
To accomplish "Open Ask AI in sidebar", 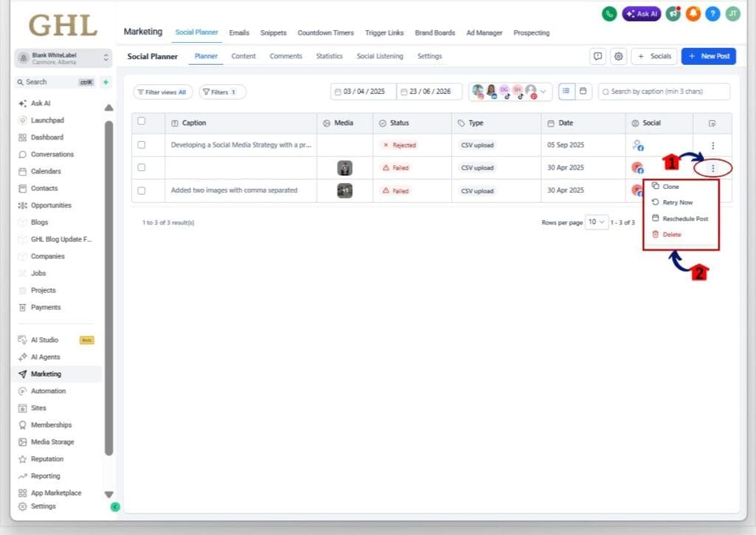I will click(41, 103).
